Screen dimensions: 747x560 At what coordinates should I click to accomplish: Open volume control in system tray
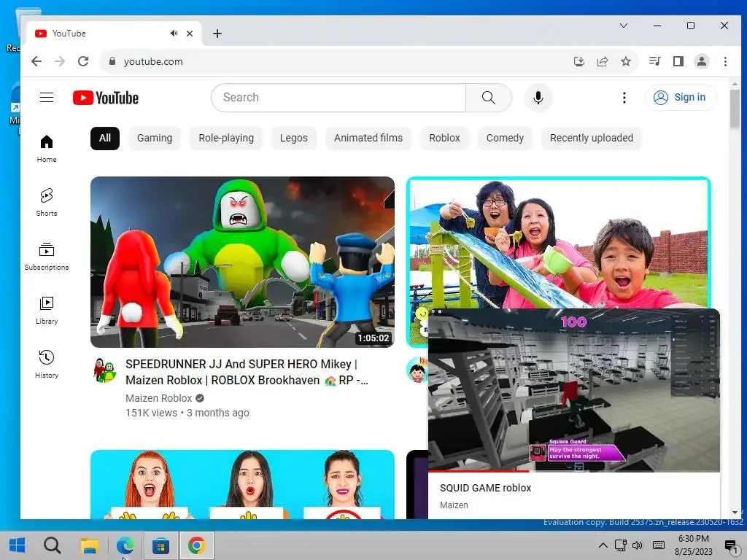[x=638, y=545]
